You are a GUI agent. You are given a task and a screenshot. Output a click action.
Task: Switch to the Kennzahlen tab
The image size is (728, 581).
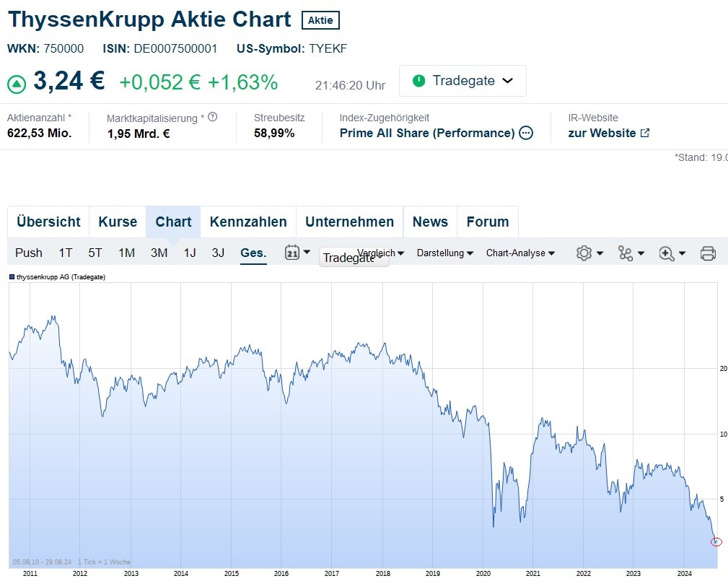point(248,222)
